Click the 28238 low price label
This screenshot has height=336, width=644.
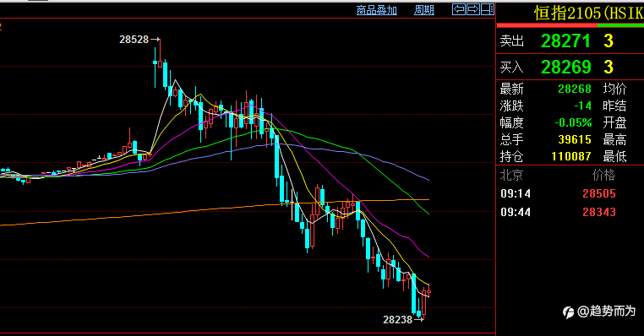[x=397, y=320]
